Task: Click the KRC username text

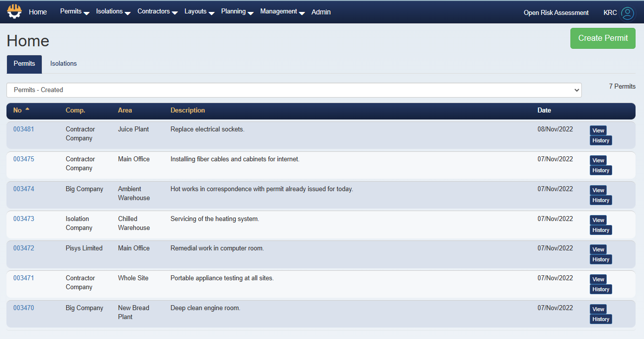Action: coord(610,13)
